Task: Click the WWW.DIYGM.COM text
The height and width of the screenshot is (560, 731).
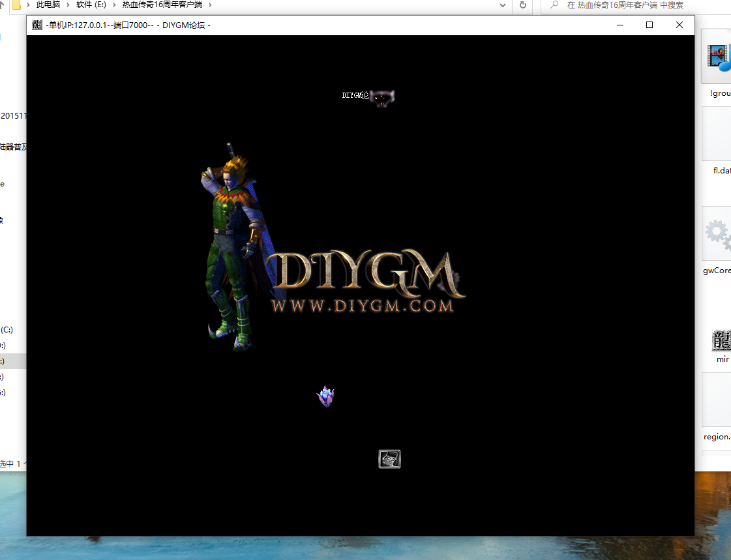Action: point(363,306)
